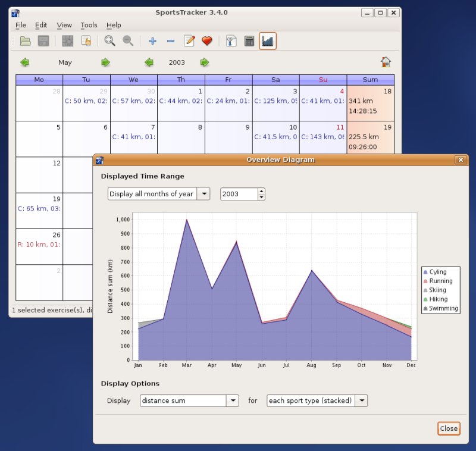Open the File menu
The height and width of the screenshot is (451, 476).
[21, 25]
